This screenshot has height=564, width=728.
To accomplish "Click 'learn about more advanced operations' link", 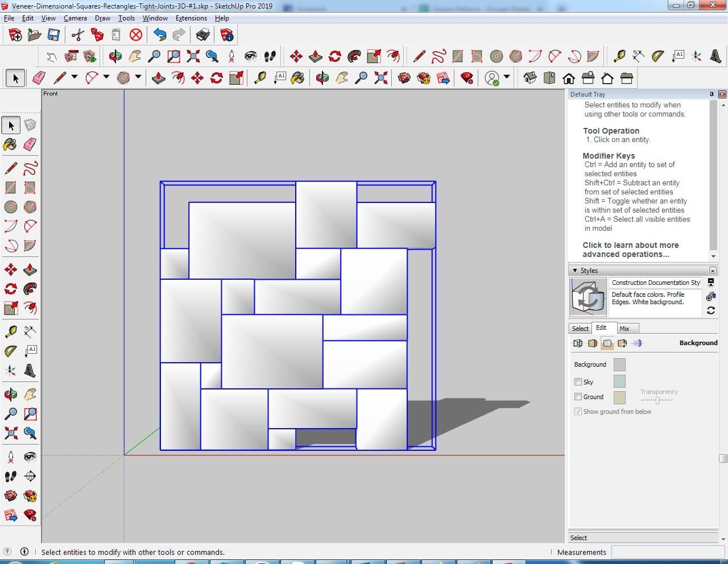I will [x=630, y=250].
